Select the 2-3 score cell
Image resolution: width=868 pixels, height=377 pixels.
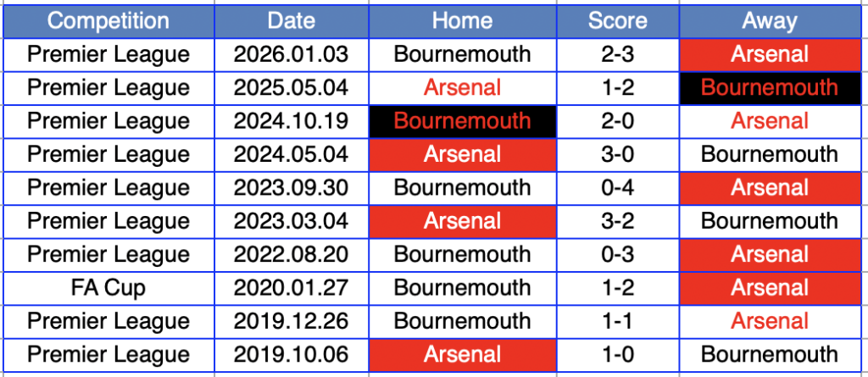pyautogui.click(x=617, y=55)
